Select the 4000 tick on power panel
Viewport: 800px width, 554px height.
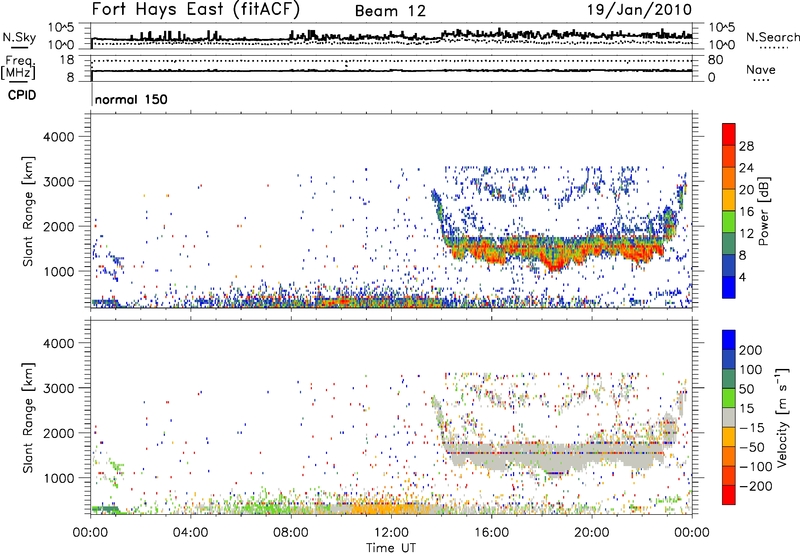pyautogui.click(x=59, y=137)
